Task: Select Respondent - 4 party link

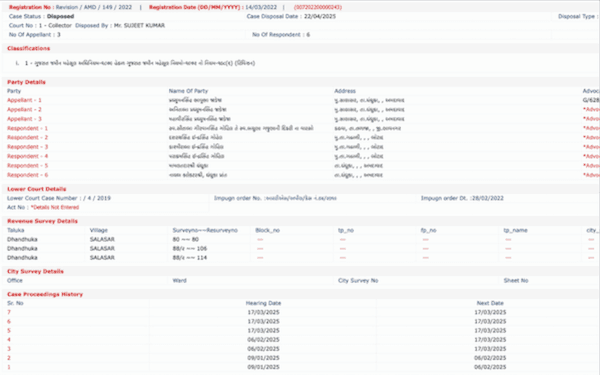Action: pos(27,156)
